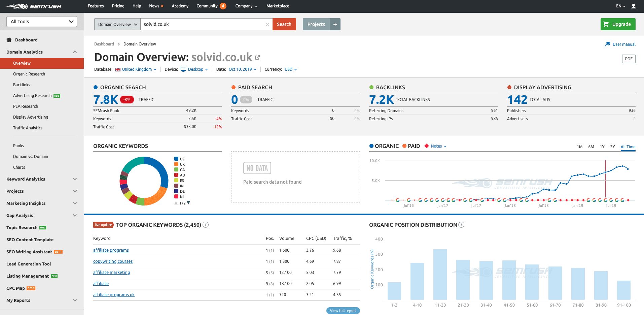Open info icon for Organic Position Distribution
The image size is (644, 315).
click(x=462, y=225)
